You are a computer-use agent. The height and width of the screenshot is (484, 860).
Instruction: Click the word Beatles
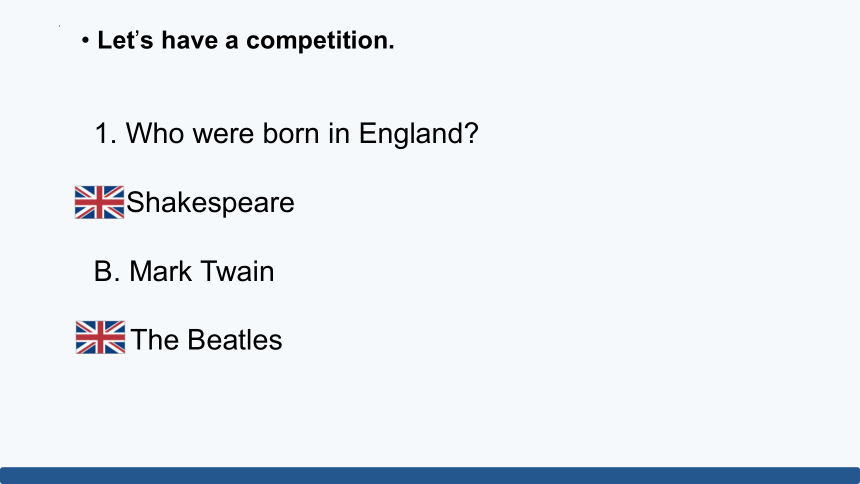pyautogui.click(x=235, y=340)
